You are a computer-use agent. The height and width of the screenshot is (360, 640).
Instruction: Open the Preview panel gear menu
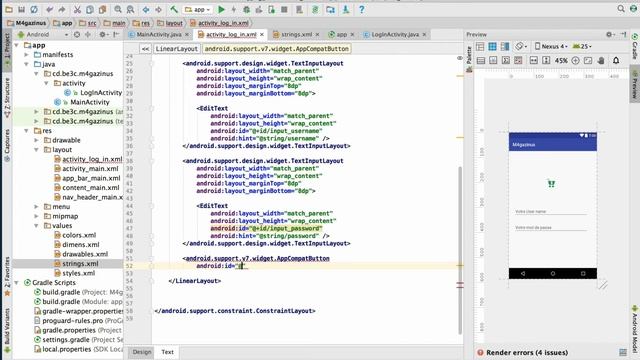pos(609,35)
